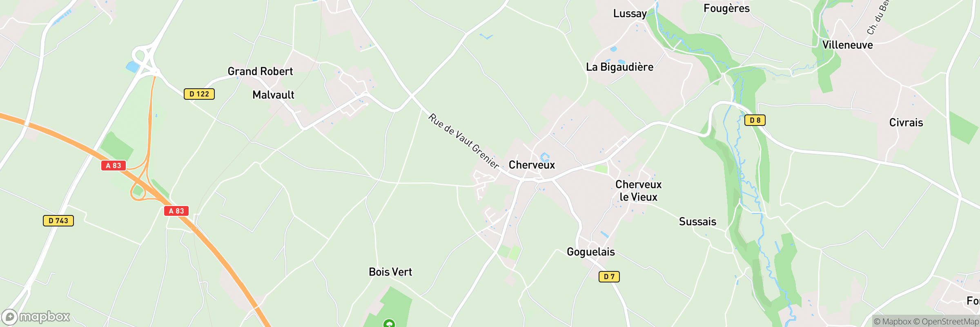This screenshot has width=980, height=327.
Task: Select the D 743 road shield
Action: (58, 221)
